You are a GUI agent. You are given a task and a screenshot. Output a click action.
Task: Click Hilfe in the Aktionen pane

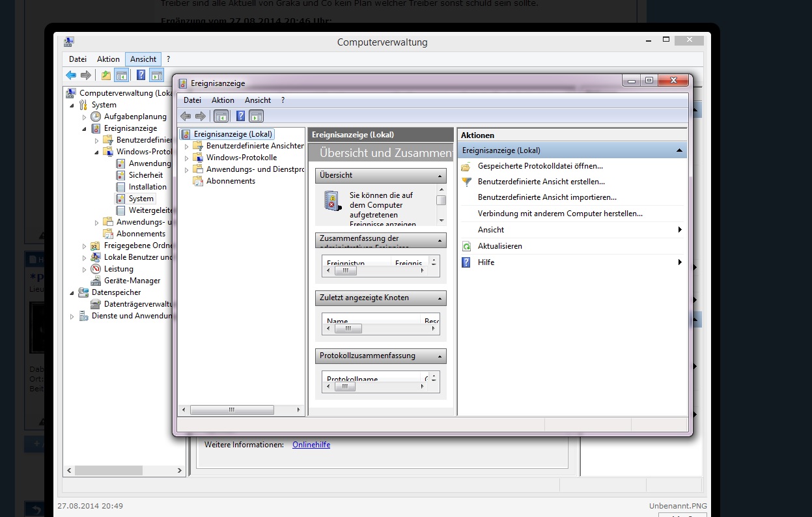[x=486, y=262]
